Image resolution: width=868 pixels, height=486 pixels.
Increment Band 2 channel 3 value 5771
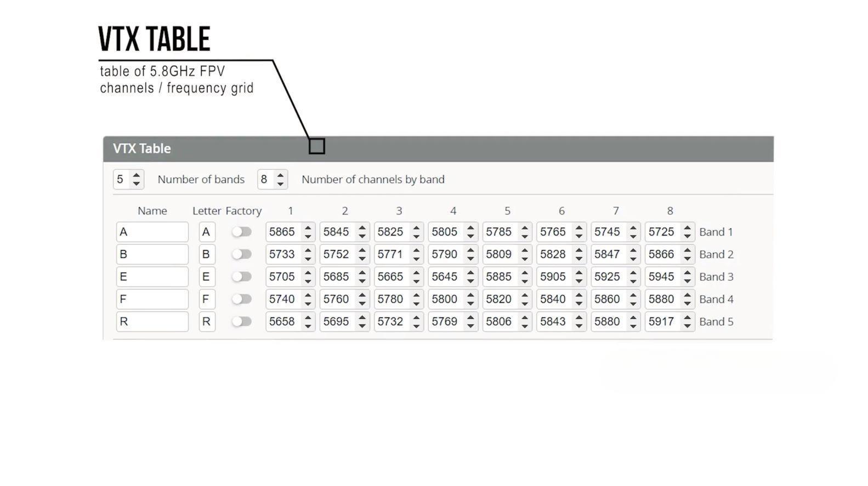pyautogui.click(x=416, y=250)
